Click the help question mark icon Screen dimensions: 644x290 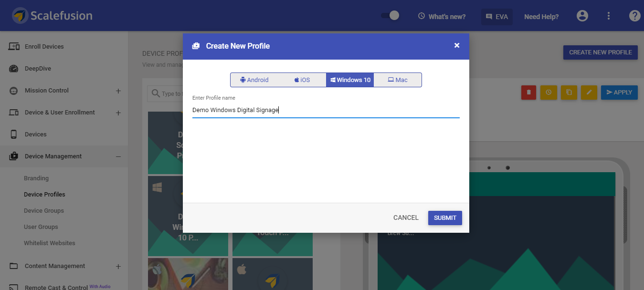[634, 16]
